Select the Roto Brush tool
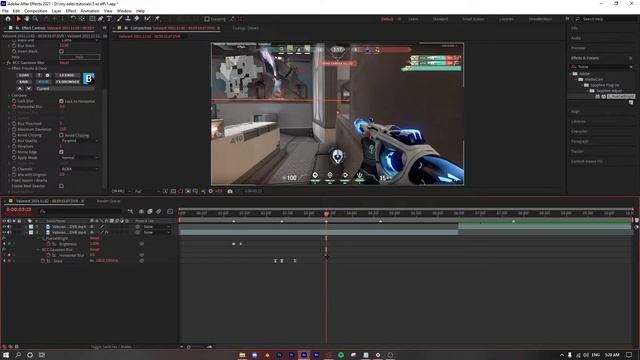Image resolution: width=640 pixels, height=360 pixels. [x=147, y=19]
